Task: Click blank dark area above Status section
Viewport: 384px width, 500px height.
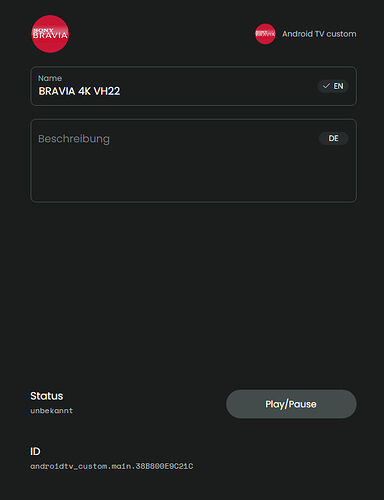Action: point(192,293)
